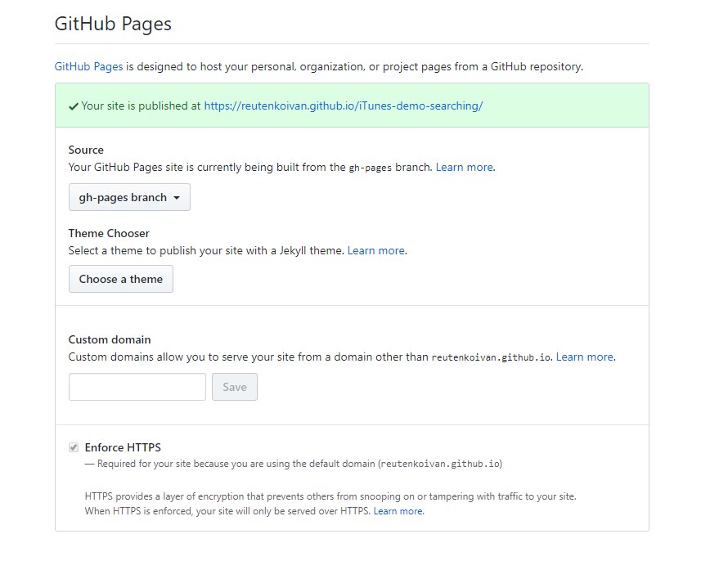Click the green published checkmark icon
The image size is (728, 561).
click(73, 106)
